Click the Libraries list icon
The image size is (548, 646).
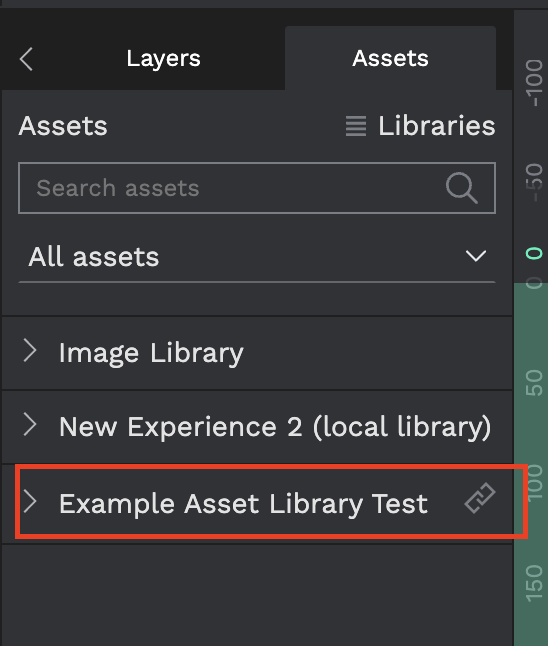coord(356,126)
